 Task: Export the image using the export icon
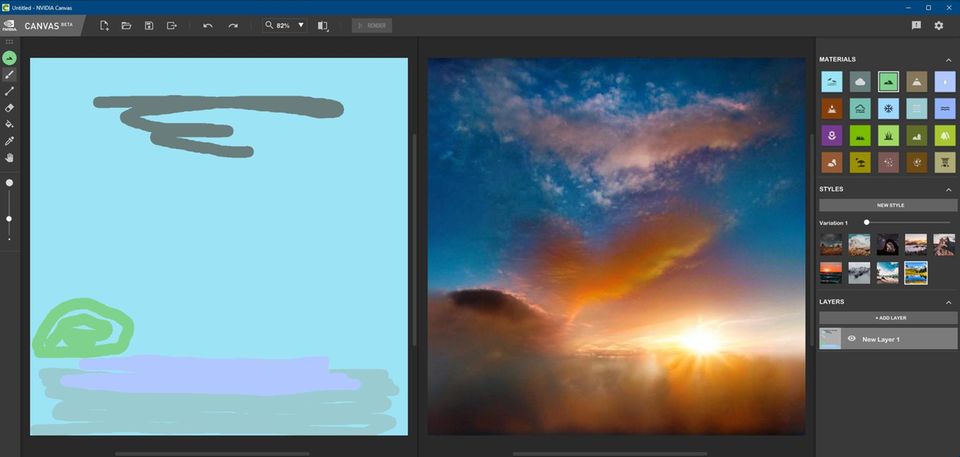point(171,26)
